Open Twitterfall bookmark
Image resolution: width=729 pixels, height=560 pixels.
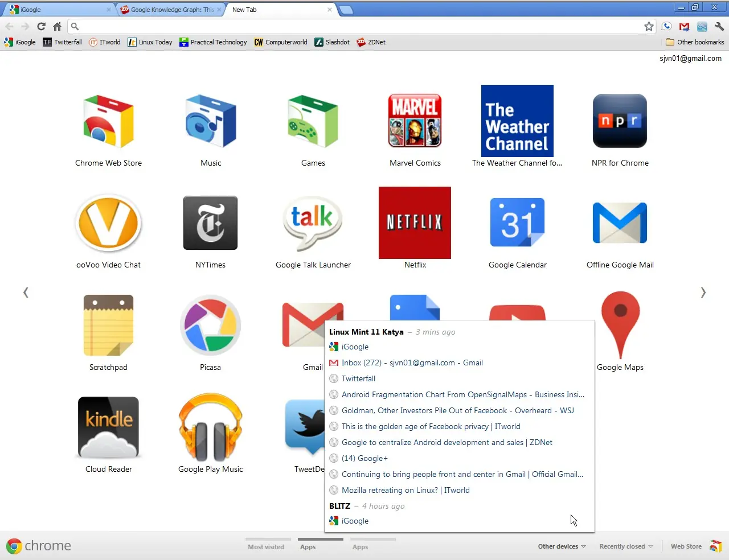tap(62, 42)
